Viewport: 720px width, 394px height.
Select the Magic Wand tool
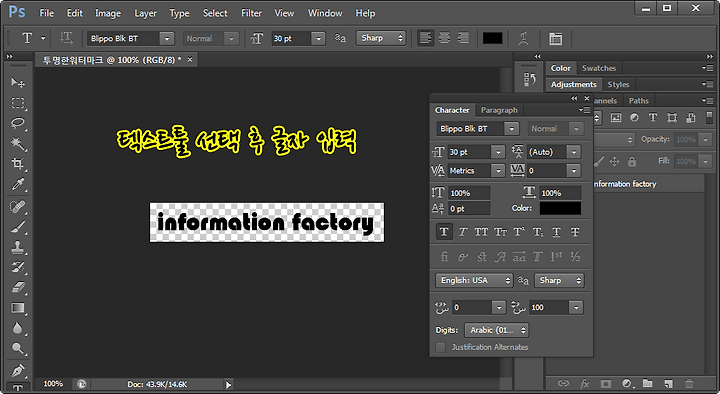[18, 144]
